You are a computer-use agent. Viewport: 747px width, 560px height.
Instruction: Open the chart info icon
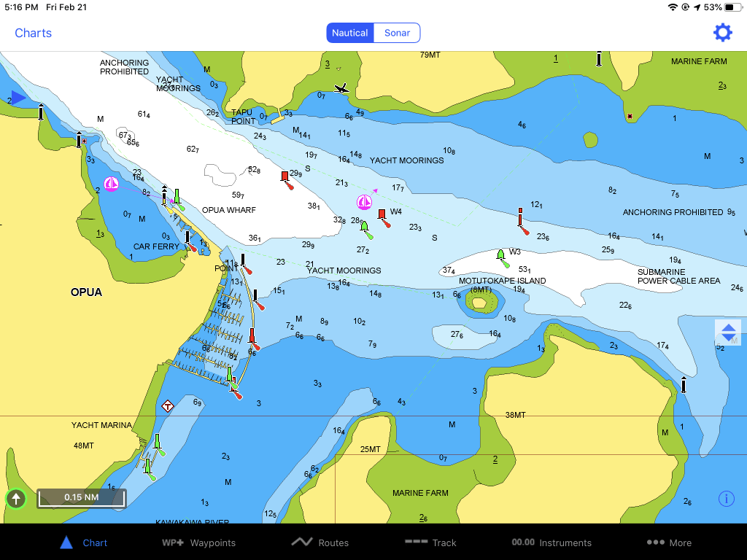point(726,499)
